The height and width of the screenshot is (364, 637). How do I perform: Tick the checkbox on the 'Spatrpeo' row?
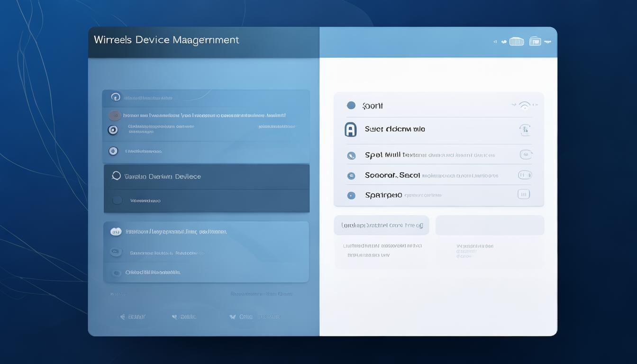pyautogui.click(x=523, y=194)
